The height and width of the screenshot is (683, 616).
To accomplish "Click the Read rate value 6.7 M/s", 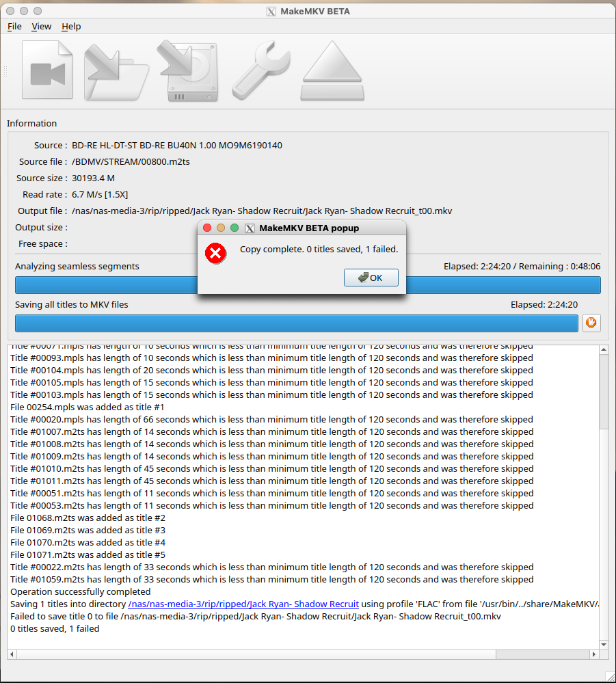I will pos(100,195).
